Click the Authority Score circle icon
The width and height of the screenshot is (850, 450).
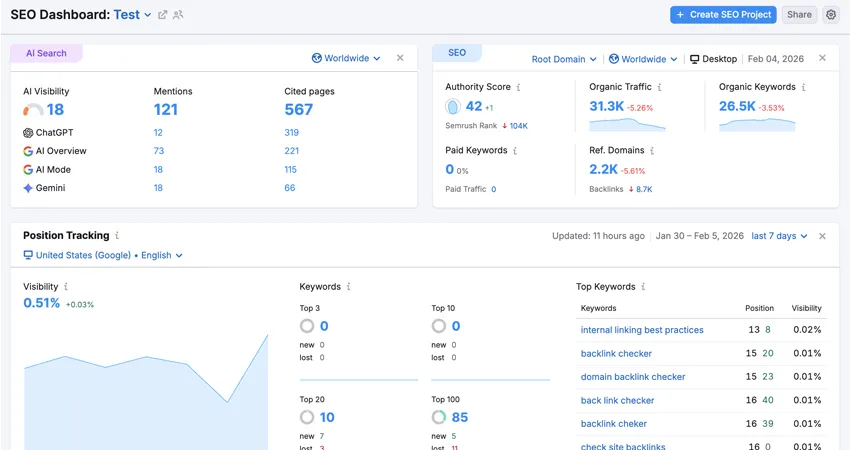(453, 107)
